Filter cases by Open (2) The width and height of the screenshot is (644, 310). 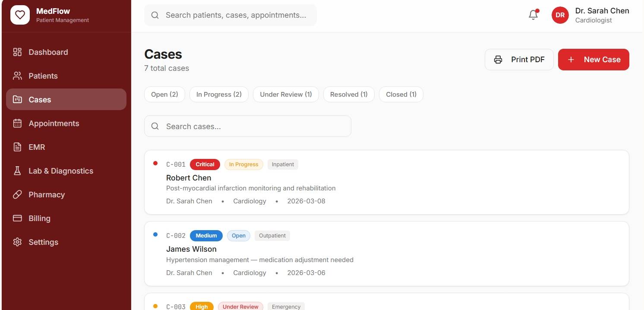coord(164,95)
